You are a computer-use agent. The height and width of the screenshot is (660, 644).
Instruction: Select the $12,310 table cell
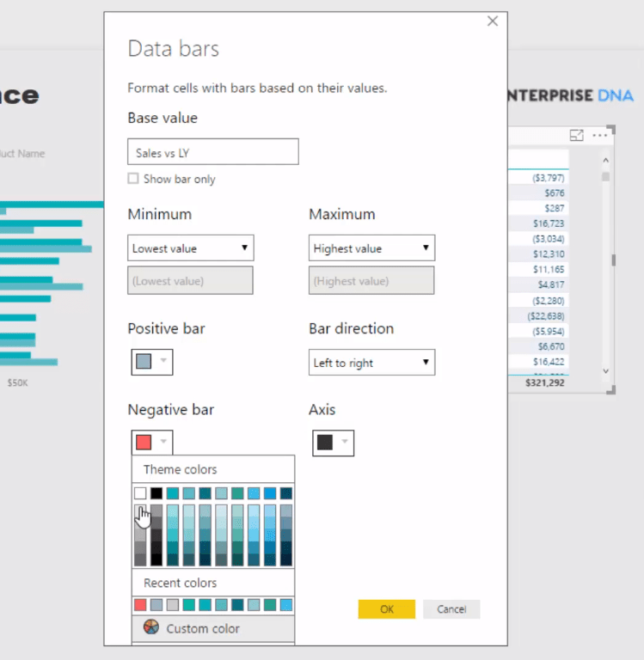coord(549,254)
